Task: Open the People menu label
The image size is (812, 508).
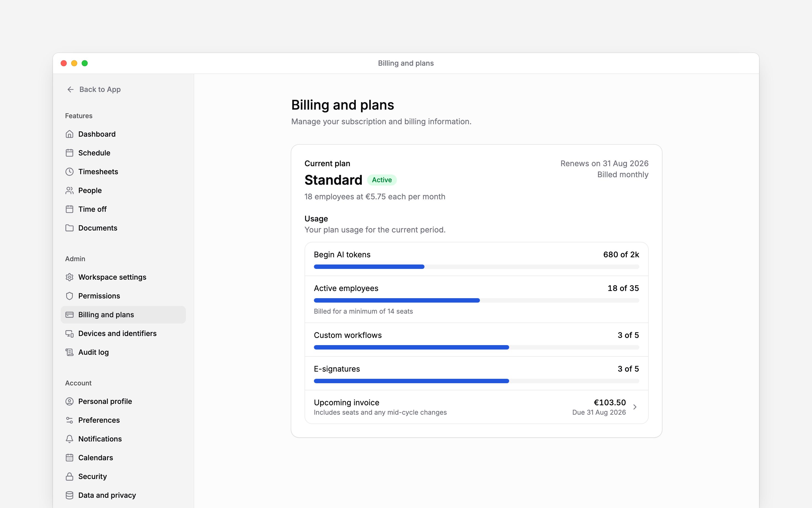Action: (90, 190)
